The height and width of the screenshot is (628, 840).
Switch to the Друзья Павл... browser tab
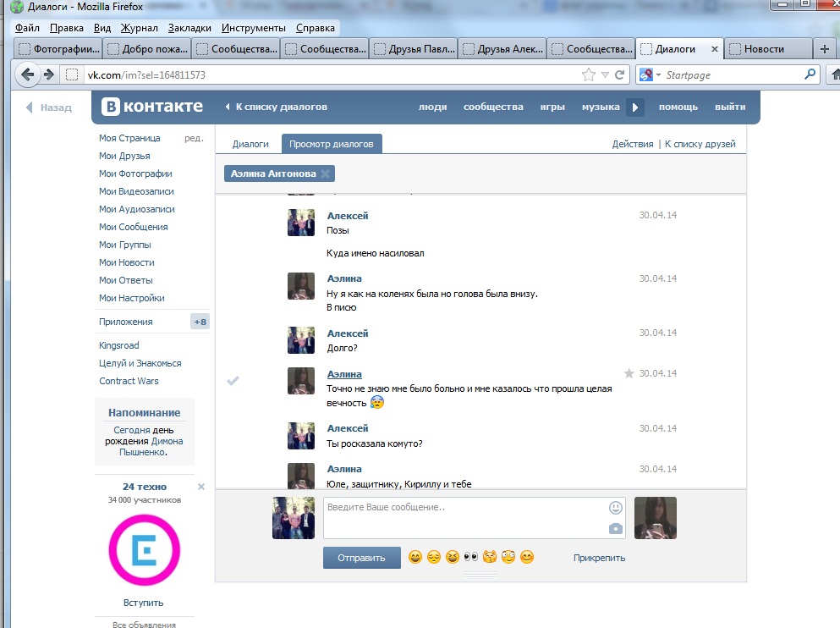pos(413,49)
